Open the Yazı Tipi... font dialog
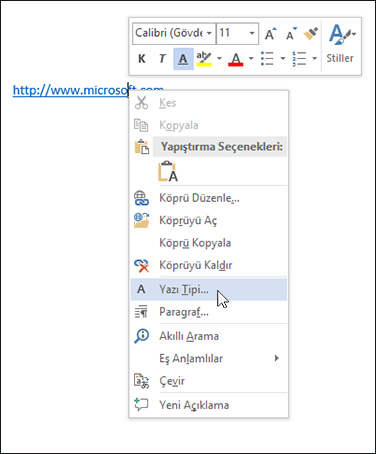The height and width of the screenshot is (454, 376). (x=209, y=289)
